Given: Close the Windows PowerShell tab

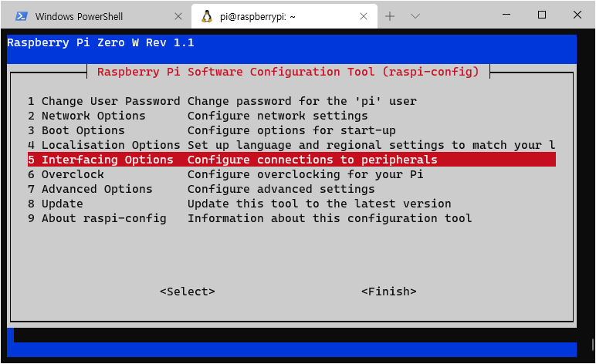Looking at the screenshot, I should click(178, 16).
